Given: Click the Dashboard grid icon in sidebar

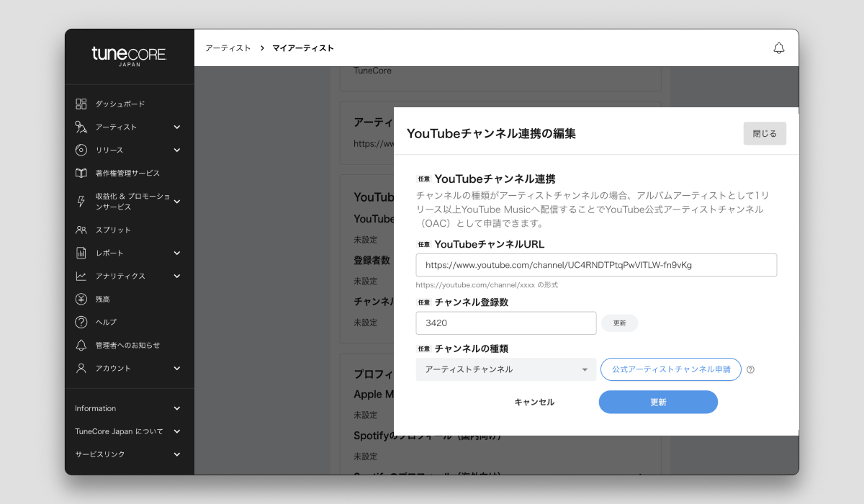Looking at the screenshot, I should (81, 104).
